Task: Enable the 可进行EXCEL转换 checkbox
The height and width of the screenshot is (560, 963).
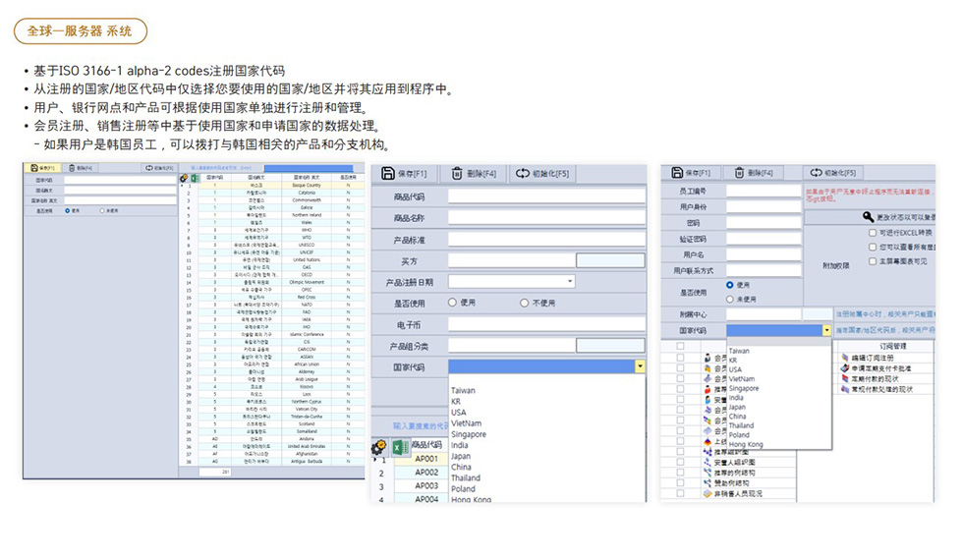Action: pos(872,233)
